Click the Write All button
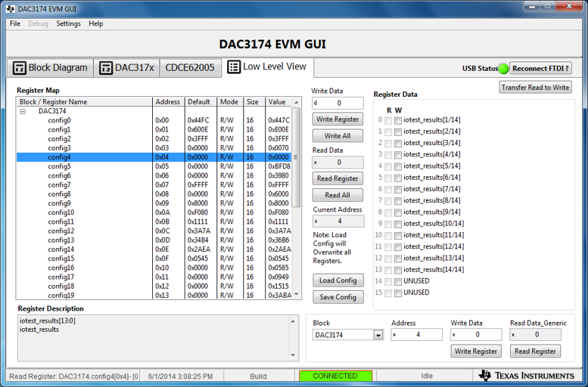Screen dimensions: 588x387 tap(338, 135)
